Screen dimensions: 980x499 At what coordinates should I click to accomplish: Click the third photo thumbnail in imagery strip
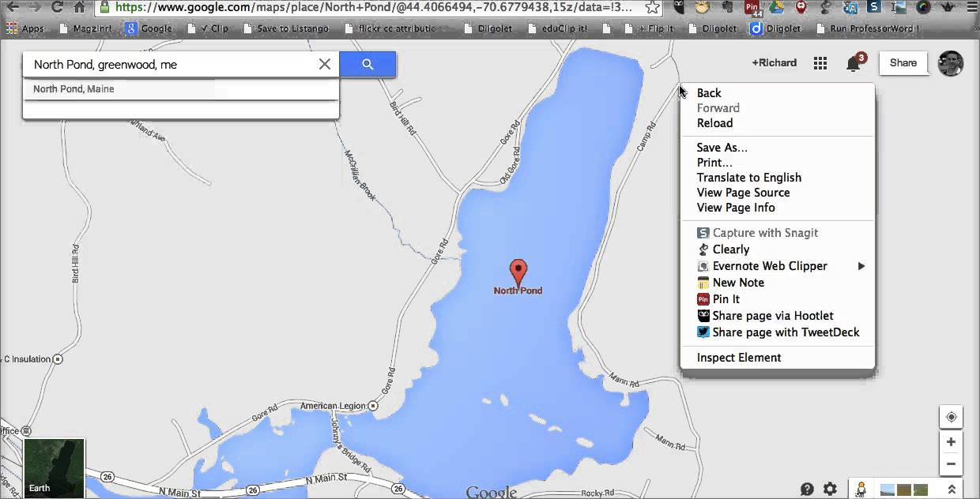[x=919, y=490]
